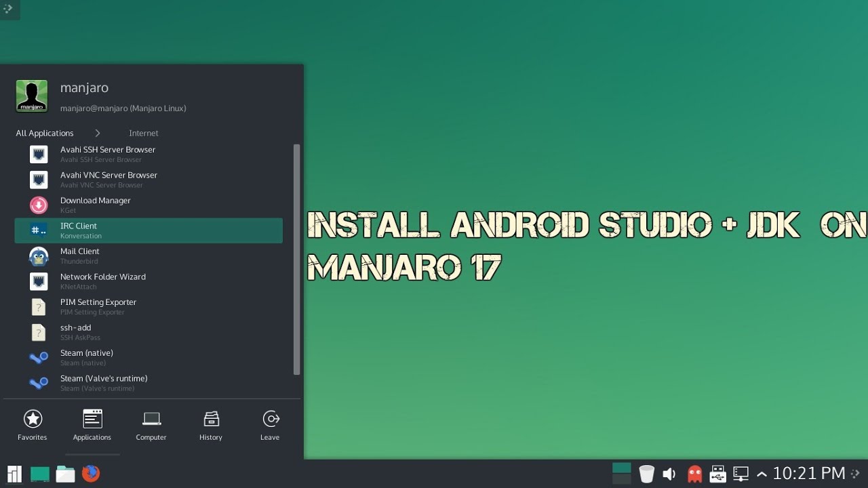Launch Network Folder Wizard icon
The height and width of the screenshot is (488, 868).
tap(39, 281)
